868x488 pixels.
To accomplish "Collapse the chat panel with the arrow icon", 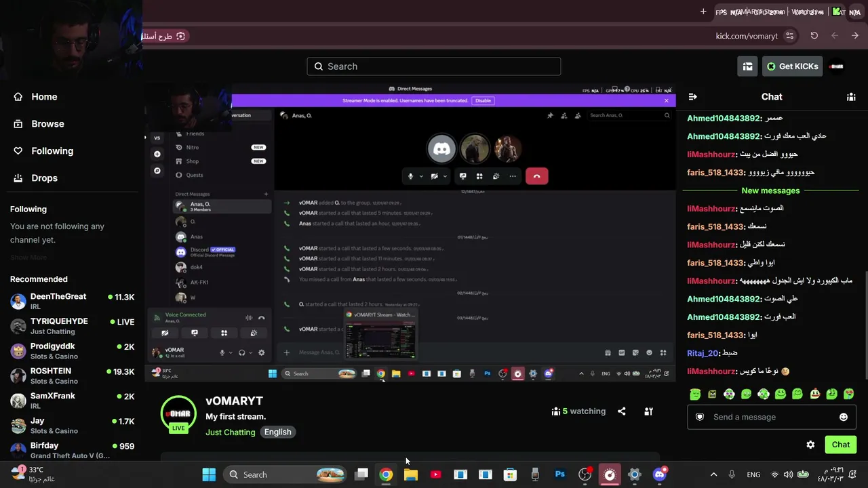I will point(692,97).
